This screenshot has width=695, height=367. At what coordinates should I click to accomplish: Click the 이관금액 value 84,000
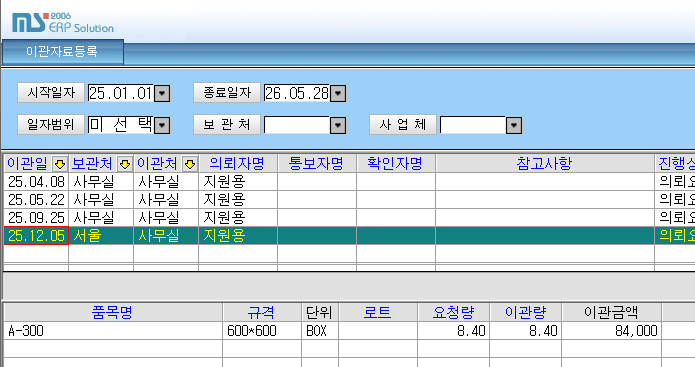pos(612,331)
